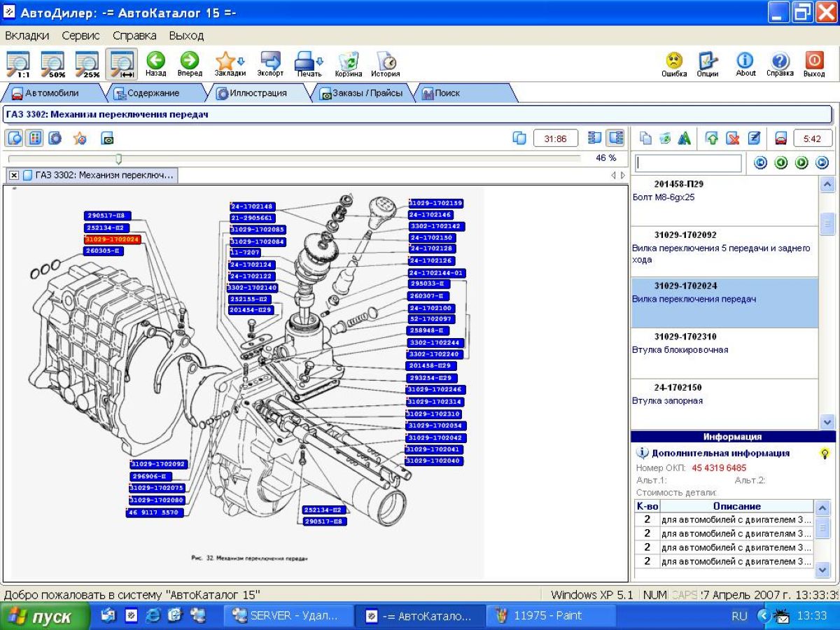The height and width of the screenshot is (630, 840).
Task: Switch to the Автомобили tab
Action: (x=52, y=93)
